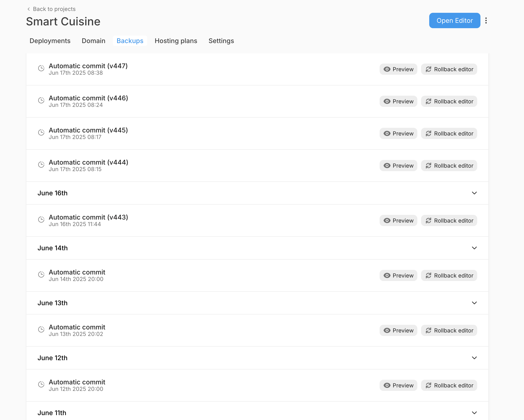Expand the June 11th section
The image size is (524, 420).
[x=474, y=413]
